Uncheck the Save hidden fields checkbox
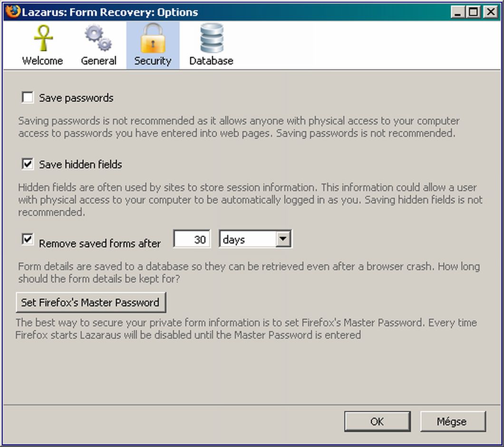This screenshot has width=504, height=447. point(28,164)
